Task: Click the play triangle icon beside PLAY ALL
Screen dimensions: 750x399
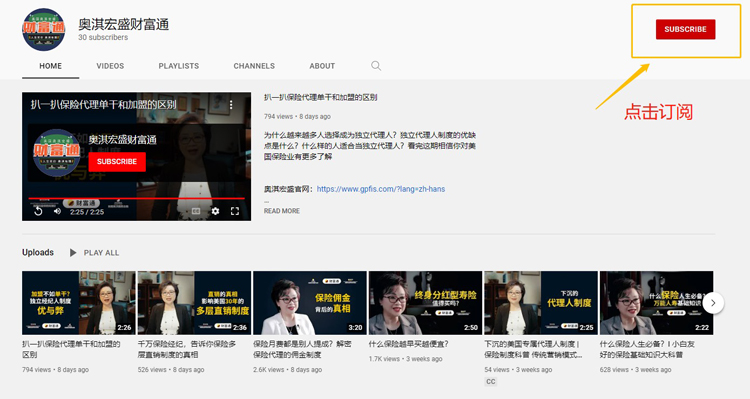Action: tap(73, 253)
